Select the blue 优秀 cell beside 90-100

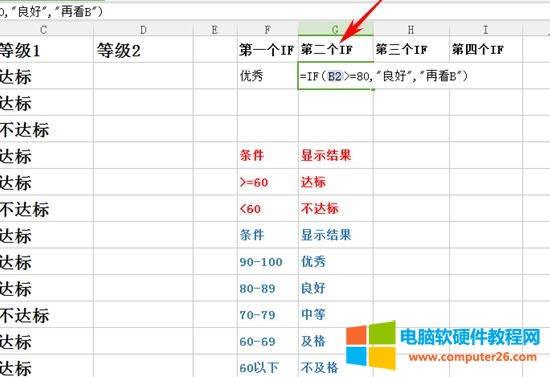click(x=335, y=262)
